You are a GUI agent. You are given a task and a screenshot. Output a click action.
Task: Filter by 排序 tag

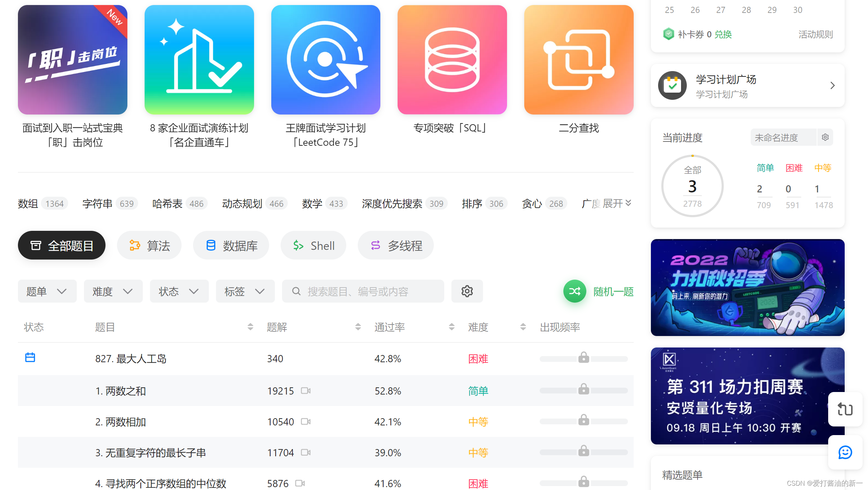[x=484, y=204]
